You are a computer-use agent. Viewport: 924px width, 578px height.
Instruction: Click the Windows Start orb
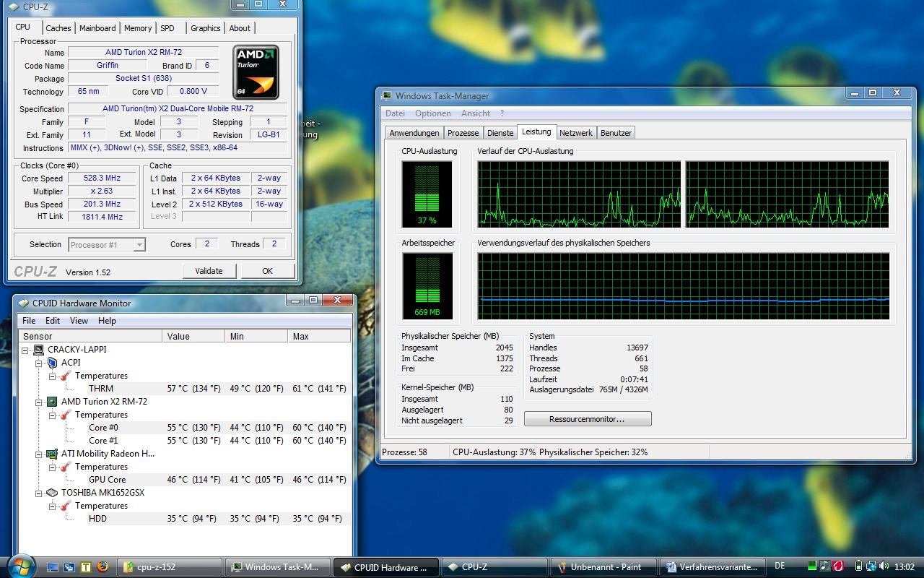(x=20, y=566)
